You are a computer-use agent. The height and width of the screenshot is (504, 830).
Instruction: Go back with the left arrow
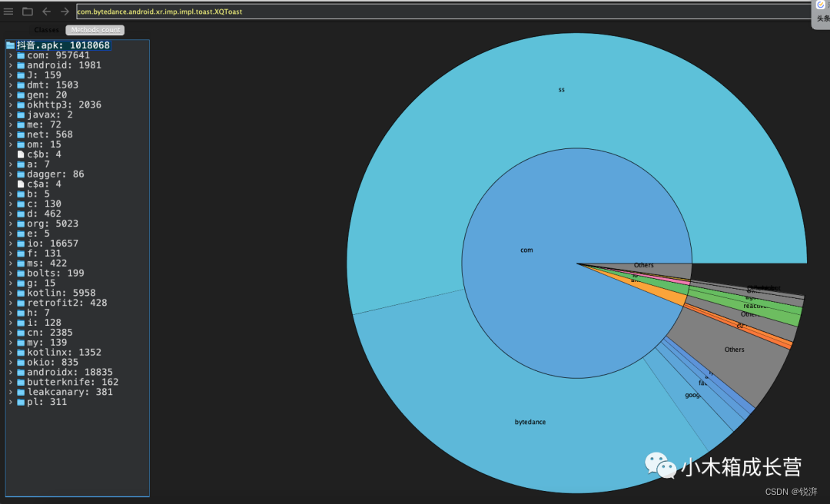(47, 11)
